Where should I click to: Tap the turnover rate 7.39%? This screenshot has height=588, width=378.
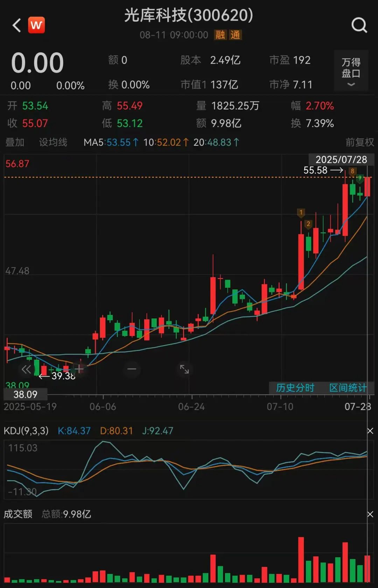point(320,123)
